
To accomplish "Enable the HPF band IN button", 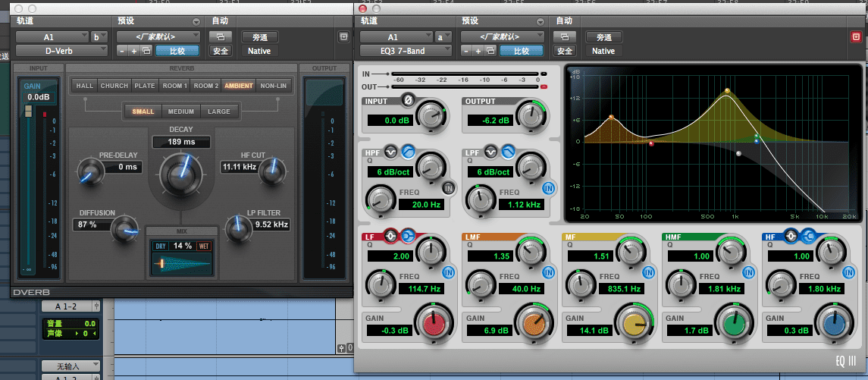I will tap(448, 188).
